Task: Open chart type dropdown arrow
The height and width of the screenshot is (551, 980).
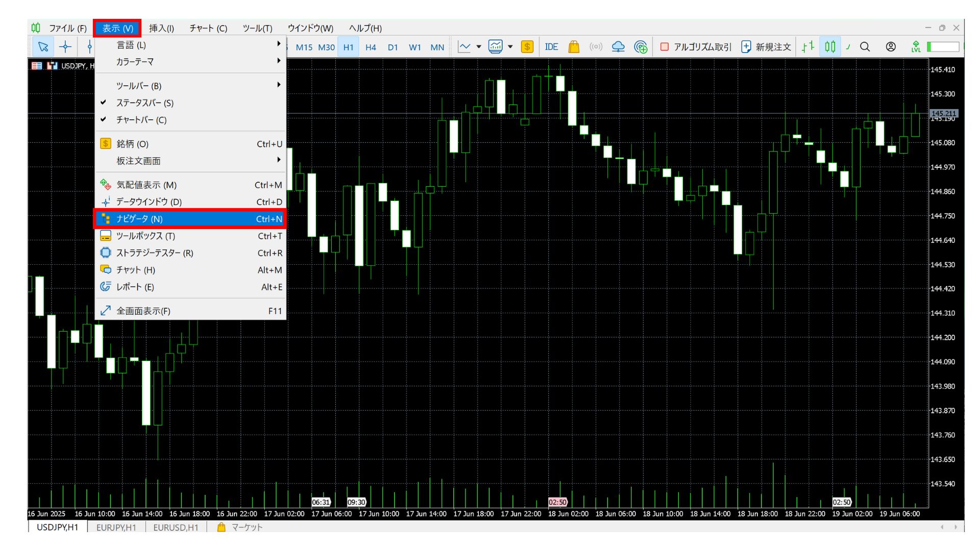Action: tap(479, 47)
